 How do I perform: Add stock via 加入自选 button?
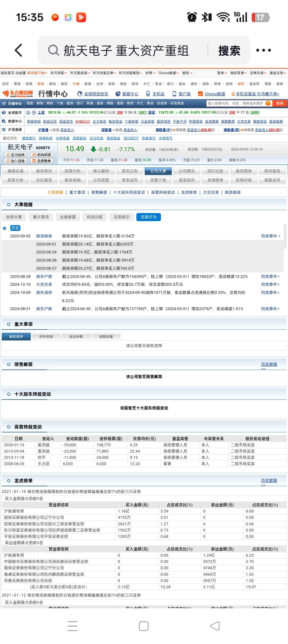(x=15, y=161)
